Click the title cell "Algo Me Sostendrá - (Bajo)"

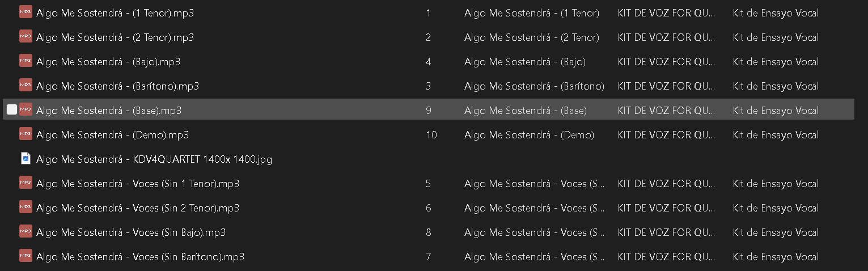524,62
